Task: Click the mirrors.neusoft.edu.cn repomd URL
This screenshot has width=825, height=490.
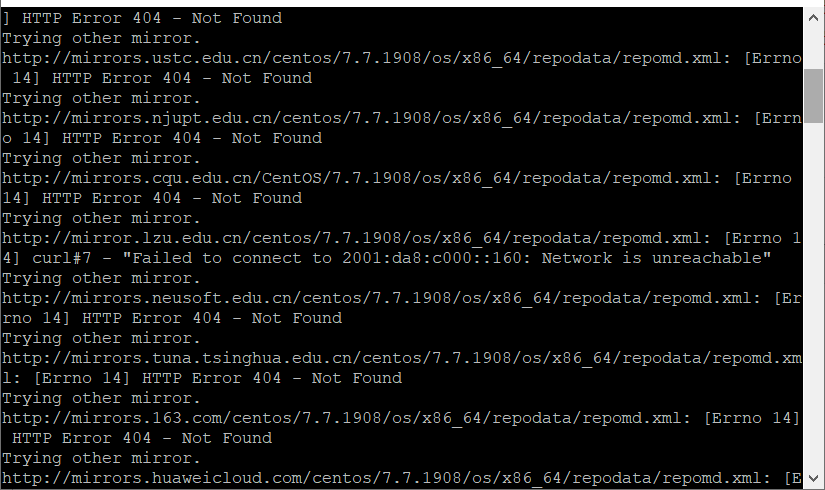Action: coord(377,298)
